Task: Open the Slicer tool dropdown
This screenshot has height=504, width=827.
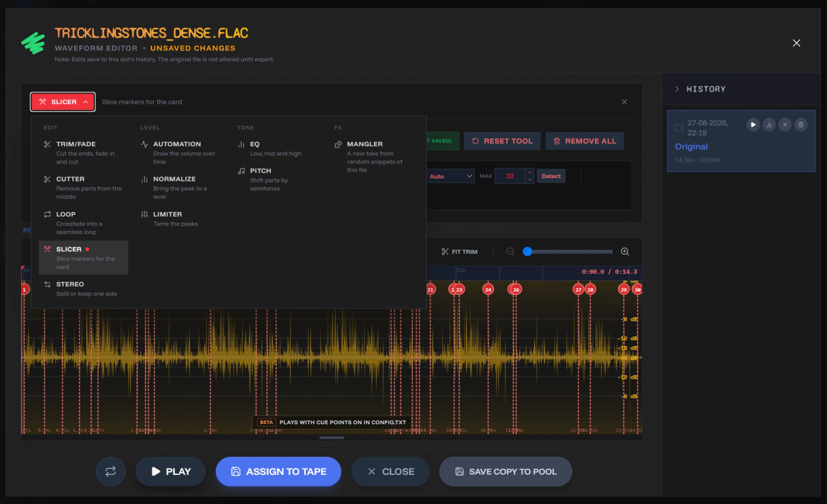Action: [63, 102]
